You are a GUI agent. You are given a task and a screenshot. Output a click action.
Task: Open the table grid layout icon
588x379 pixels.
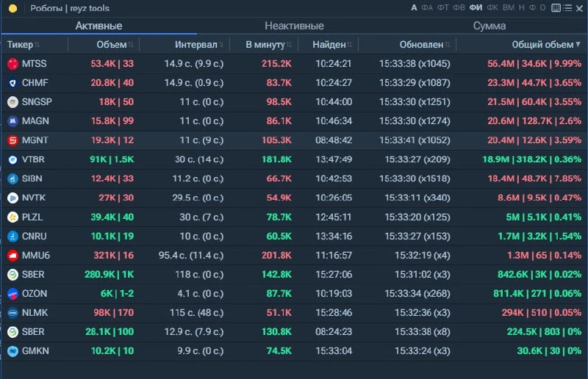(556, 8)
